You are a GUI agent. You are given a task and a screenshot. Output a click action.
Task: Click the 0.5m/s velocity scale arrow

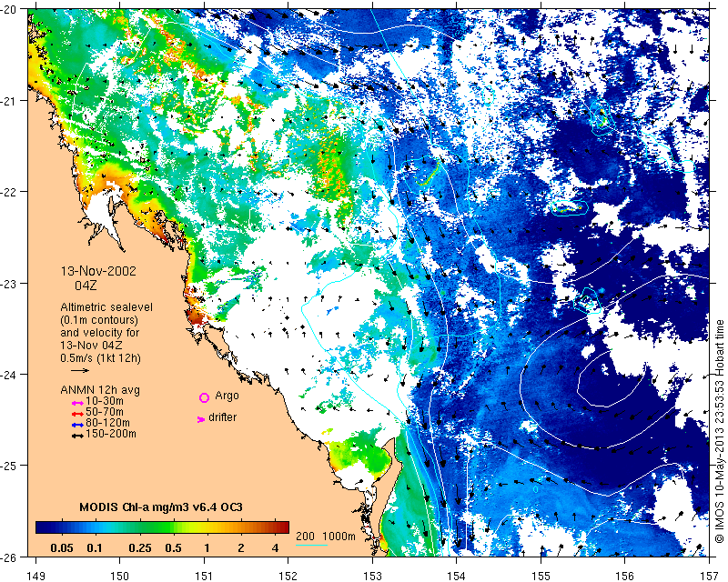coord(80,370)
